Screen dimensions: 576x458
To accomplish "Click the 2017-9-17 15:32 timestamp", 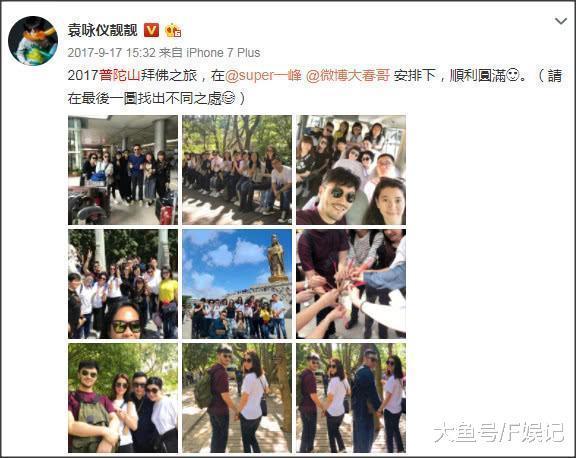I will coord(112,53).
